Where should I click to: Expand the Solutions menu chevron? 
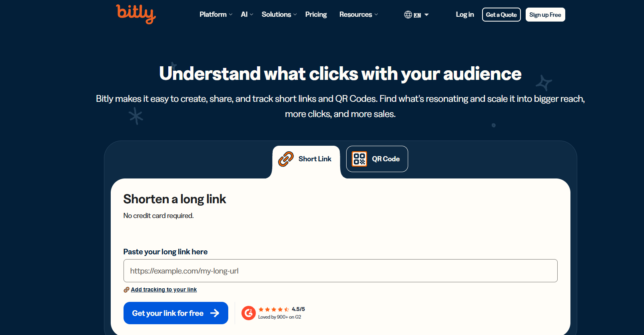[x=295, y=15]
